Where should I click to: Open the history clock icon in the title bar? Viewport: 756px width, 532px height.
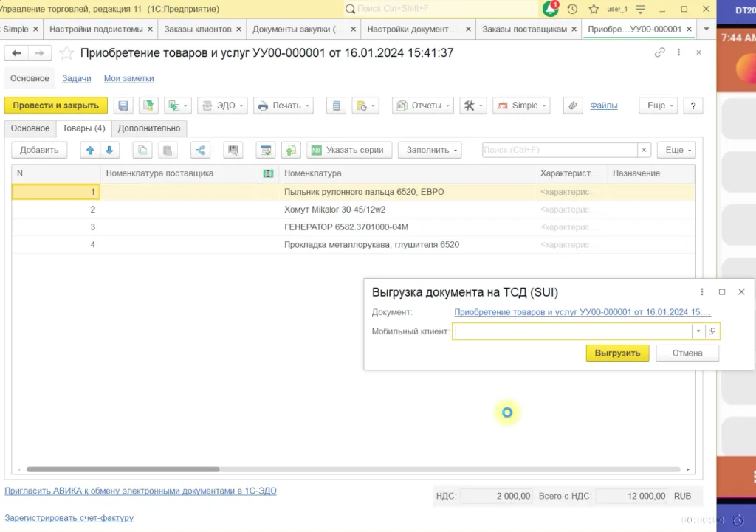[x=572, y=9]
